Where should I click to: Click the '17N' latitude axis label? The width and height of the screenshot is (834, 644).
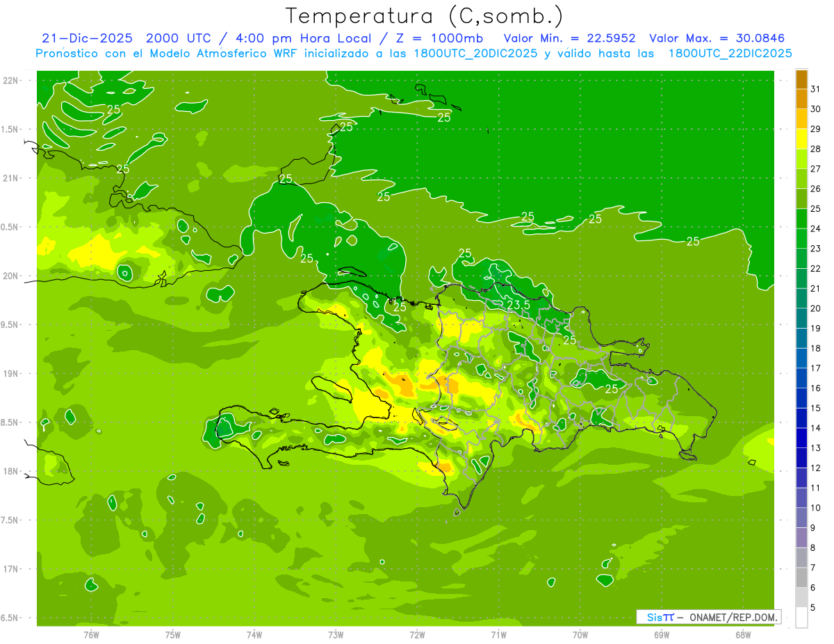coord(10,569)
